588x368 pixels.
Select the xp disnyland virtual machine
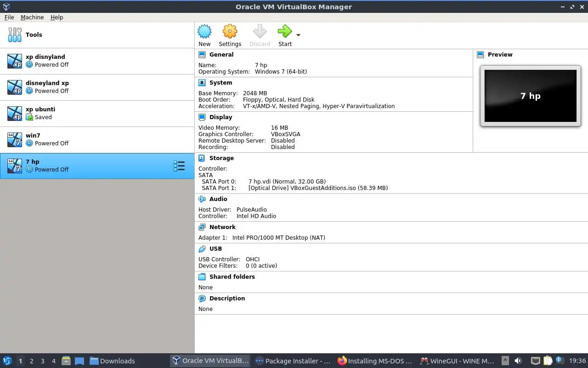coord(97,61)
